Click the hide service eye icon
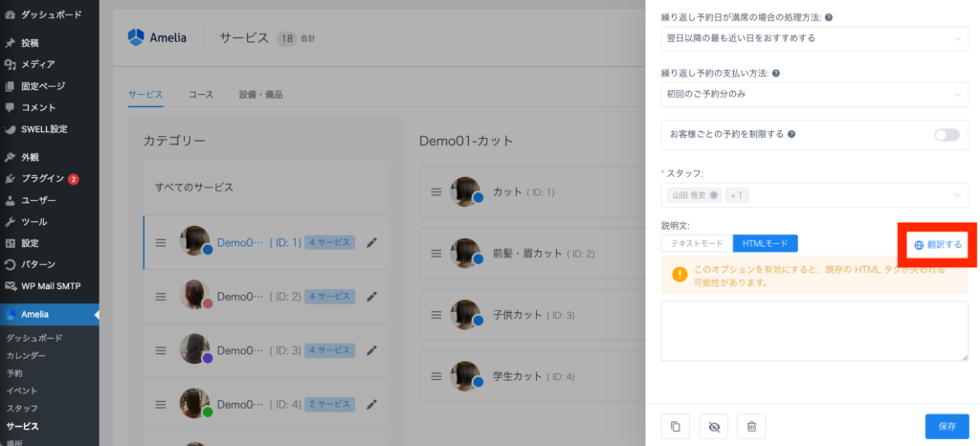The height and width of the screenshot is (446, 980). tap(713, 427)
